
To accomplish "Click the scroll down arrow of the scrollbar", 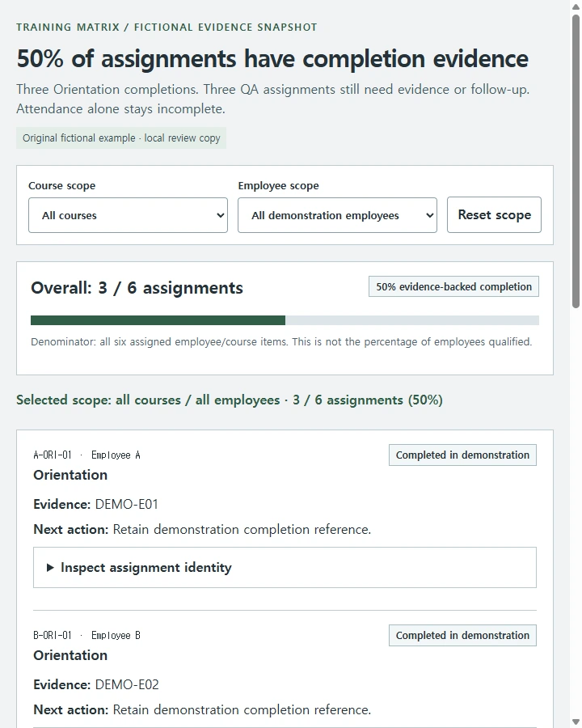I will (x=576, y=722).
